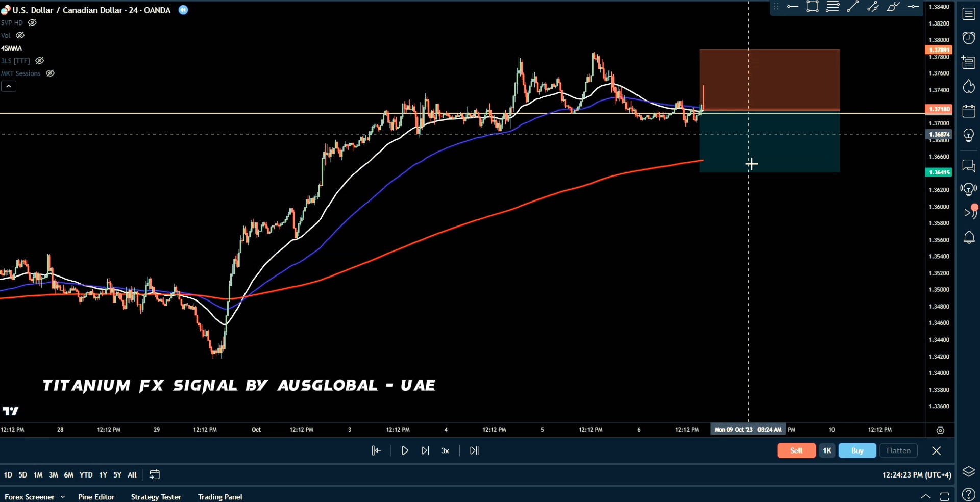
Task: Select the 4SMMA indicator label
Action: [x=11, y=48]
